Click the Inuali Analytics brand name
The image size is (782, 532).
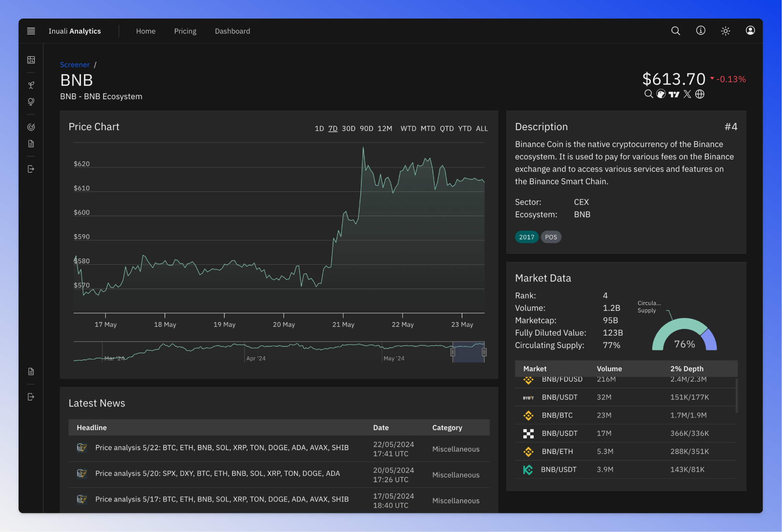(75, 31)
